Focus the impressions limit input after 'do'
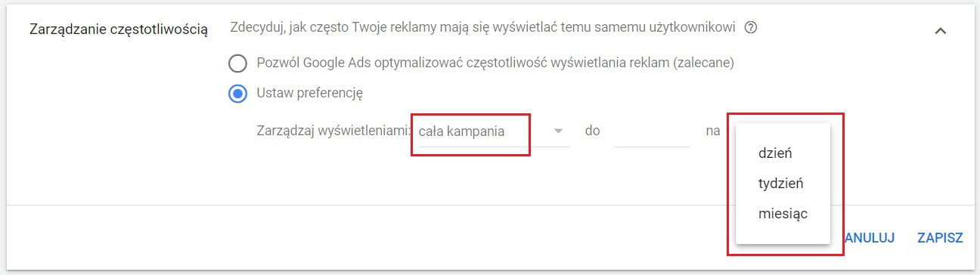 (x=652, y=131)
